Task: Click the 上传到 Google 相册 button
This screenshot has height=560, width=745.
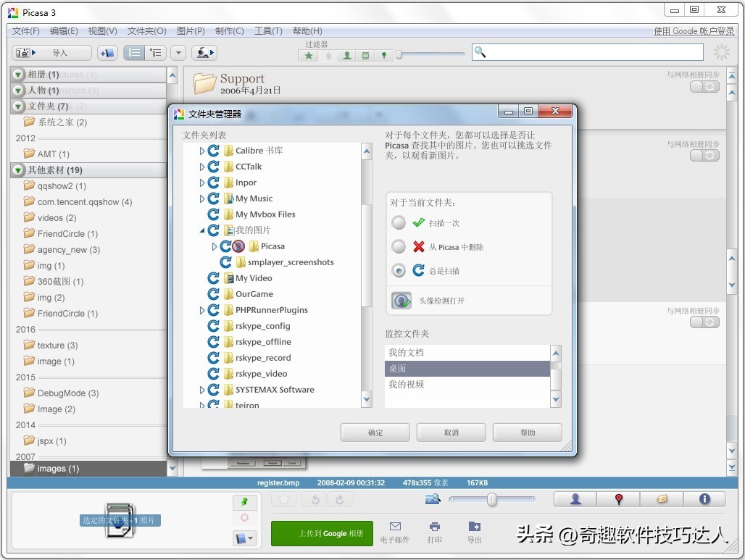Action: (322, 534)
